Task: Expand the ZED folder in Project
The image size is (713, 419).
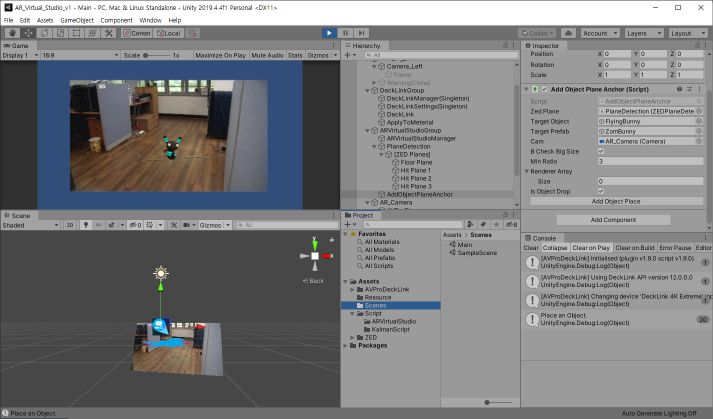Action: (x=352, y=338)
